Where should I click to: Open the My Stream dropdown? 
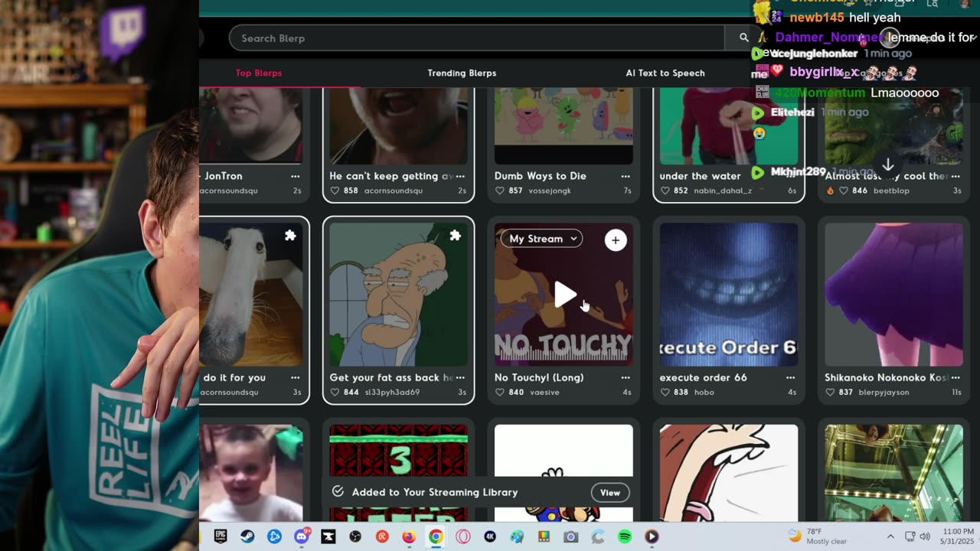tap(542, 239)
